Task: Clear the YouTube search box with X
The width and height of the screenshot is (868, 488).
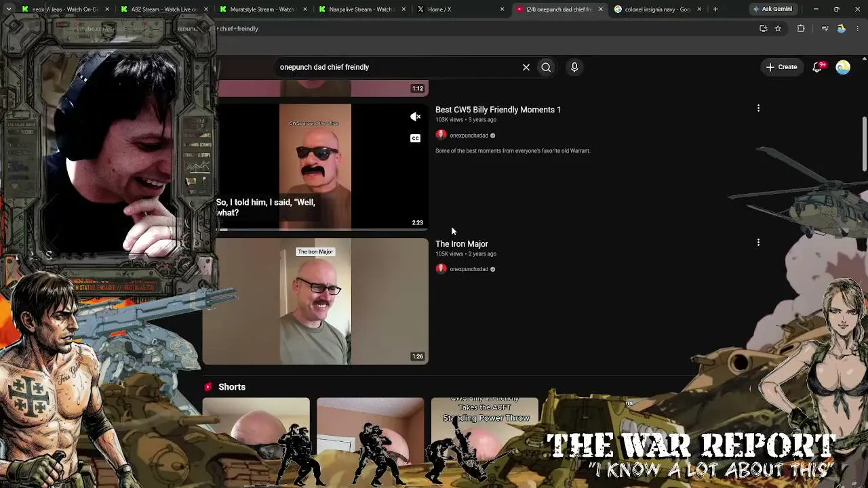Action: click(x=526, y=67)
